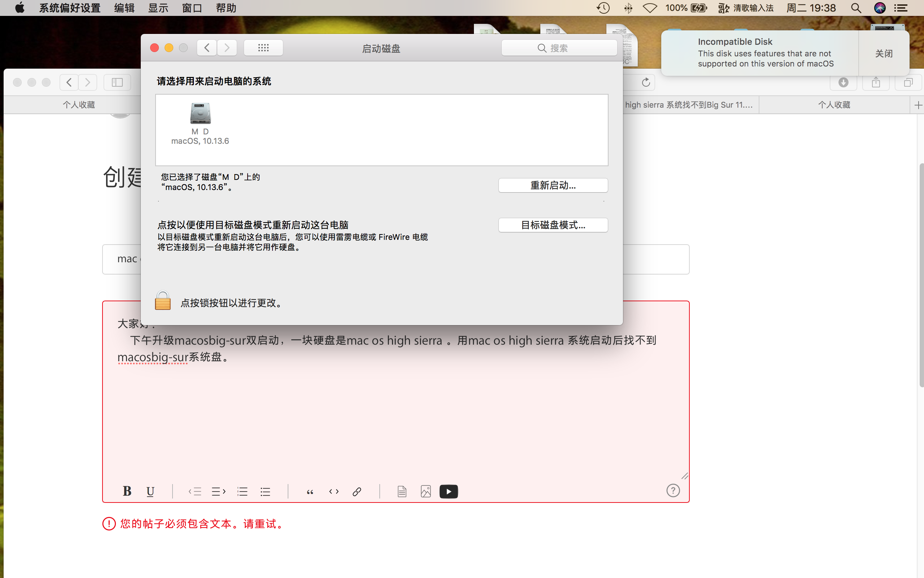
Task: Insert hyperlink in the editor
Action: (357, 491)
